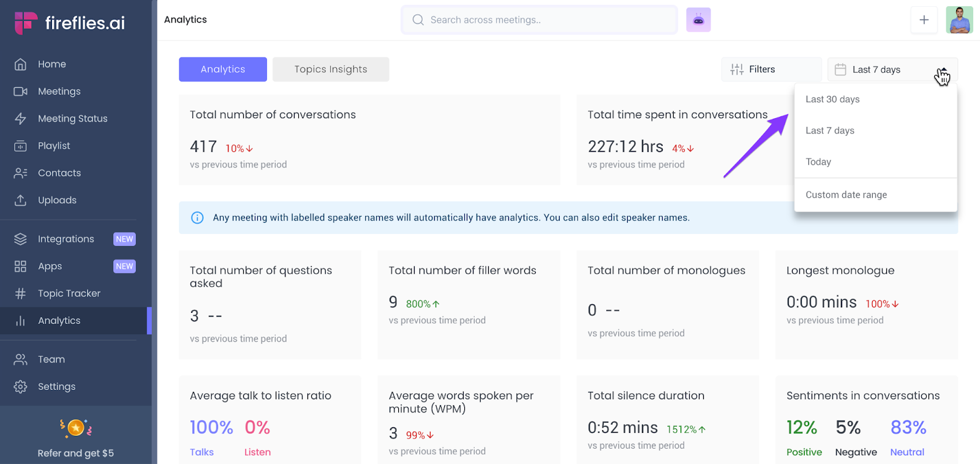Select the Analytics tab button

click(222, 69)
